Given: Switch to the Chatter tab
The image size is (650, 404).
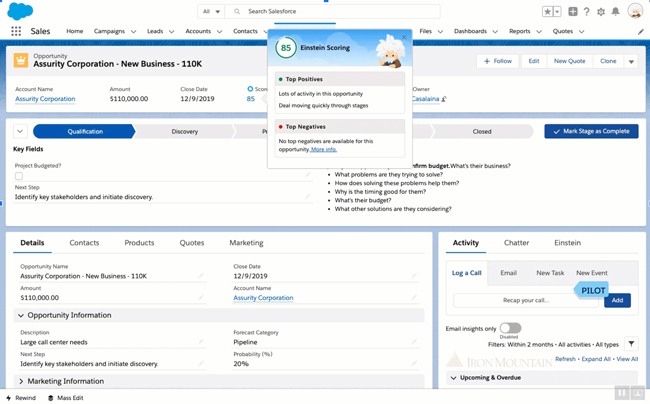Looking at the screenshot, I should point(516,243).
